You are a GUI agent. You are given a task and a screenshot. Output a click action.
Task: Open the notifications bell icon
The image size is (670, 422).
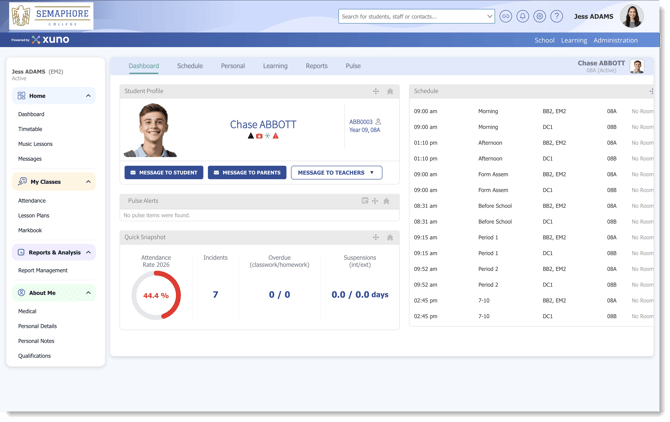tap(523, 16)
